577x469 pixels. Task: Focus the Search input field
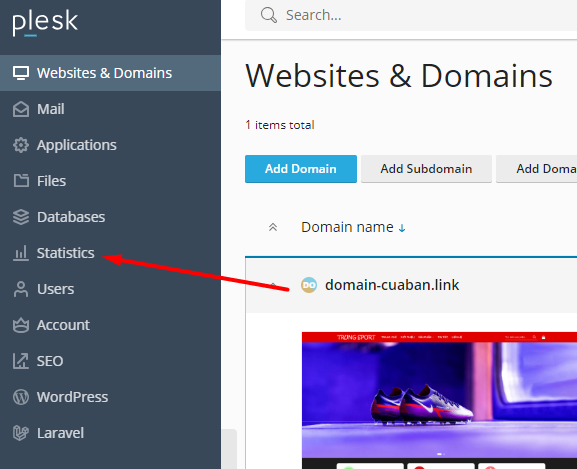pyautogui.click(x=411, y=15)
